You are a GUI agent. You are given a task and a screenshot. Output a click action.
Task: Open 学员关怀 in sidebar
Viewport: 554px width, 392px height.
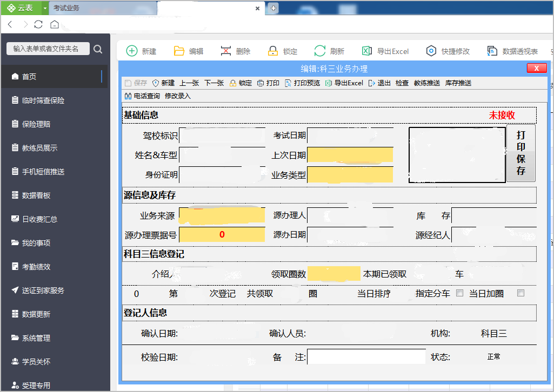[55, 362]
